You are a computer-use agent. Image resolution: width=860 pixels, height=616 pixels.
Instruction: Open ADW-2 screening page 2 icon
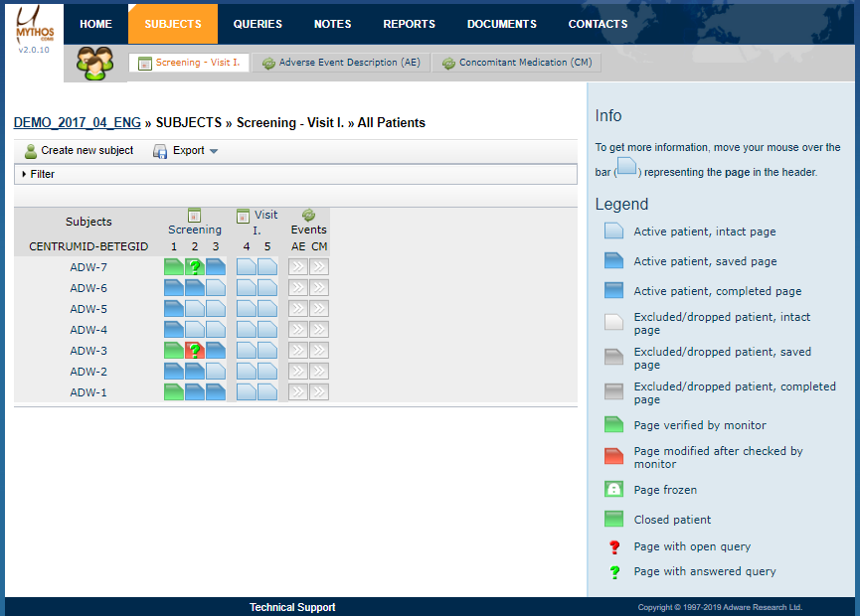click(195, 371)
